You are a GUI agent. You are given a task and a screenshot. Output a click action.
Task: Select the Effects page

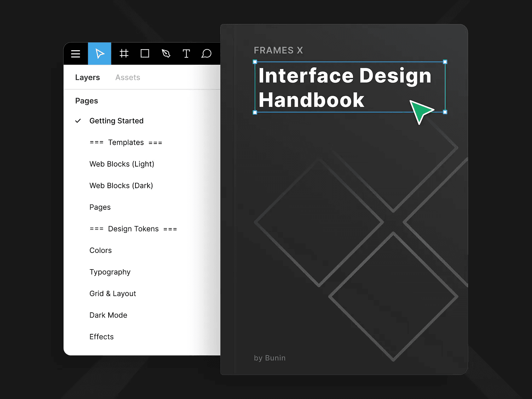click(x=102, y=336)
